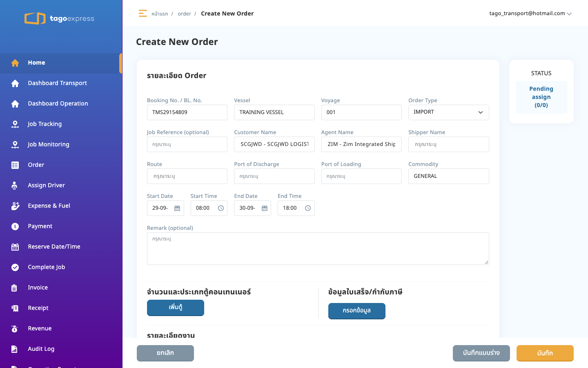
Task: Open the Customer Name SCGJWD selector
Action: tap(274, 144)
